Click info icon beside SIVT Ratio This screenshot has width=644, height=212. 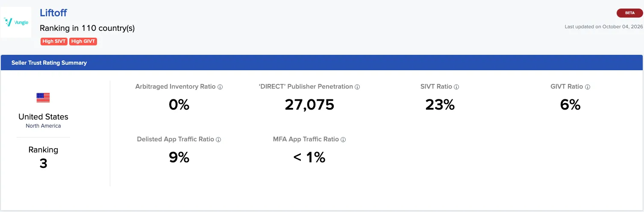click(x=456, y=87)
